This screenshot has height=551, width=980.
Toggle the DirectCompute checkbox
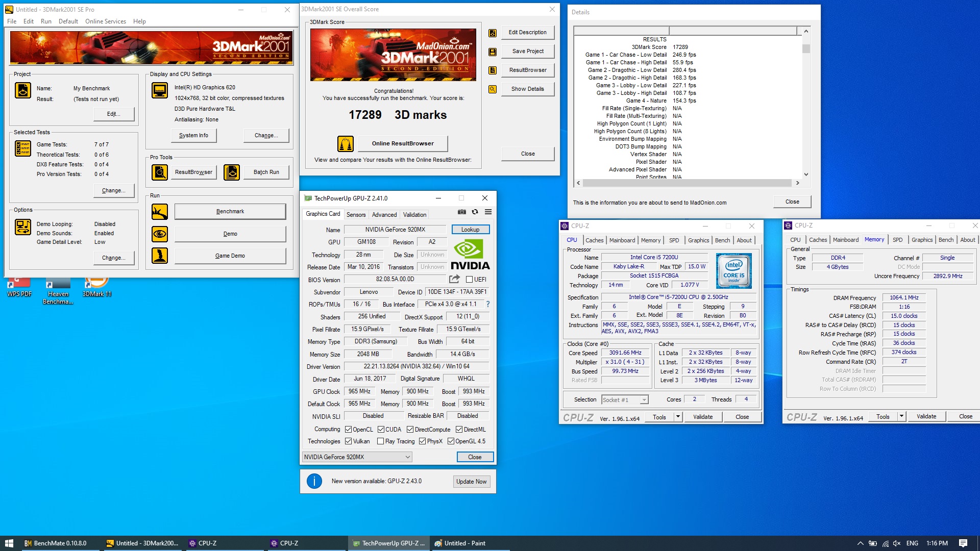tap(410, 430)
